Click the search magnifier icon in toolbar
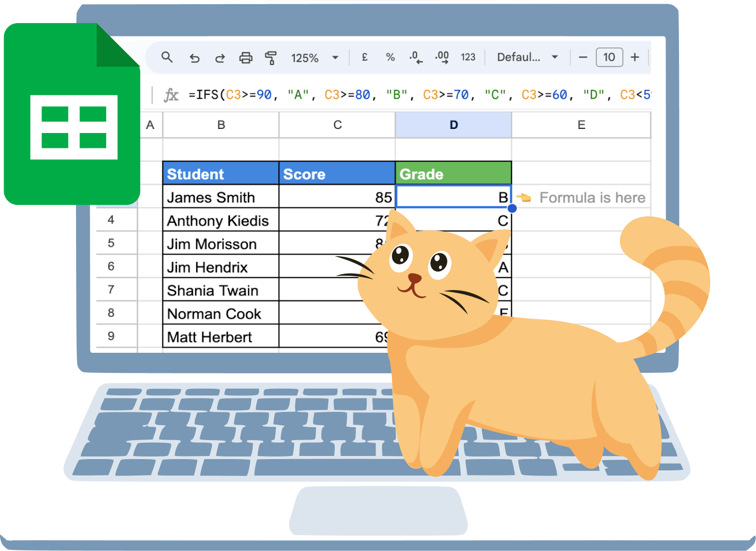The image size is (756, 551). (167, 57)
